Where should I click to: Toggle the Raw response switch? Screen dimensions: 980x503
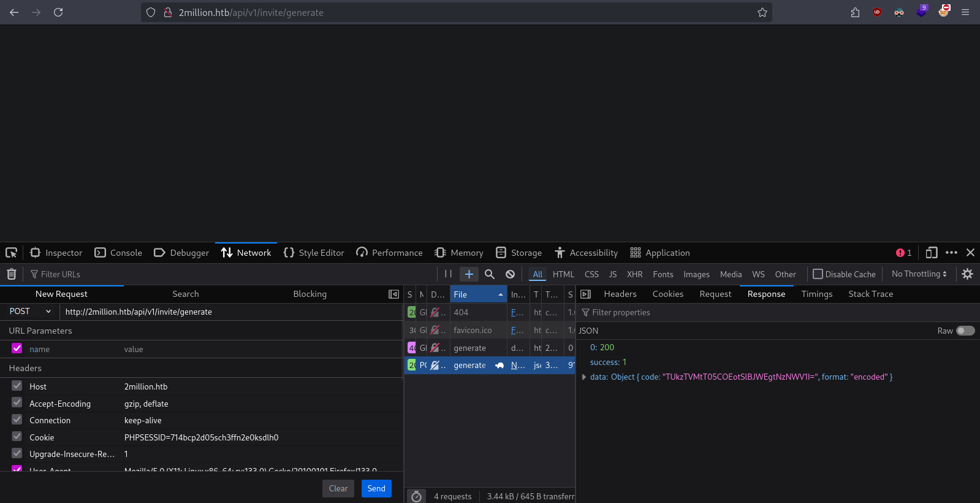[x=965, y=331]
